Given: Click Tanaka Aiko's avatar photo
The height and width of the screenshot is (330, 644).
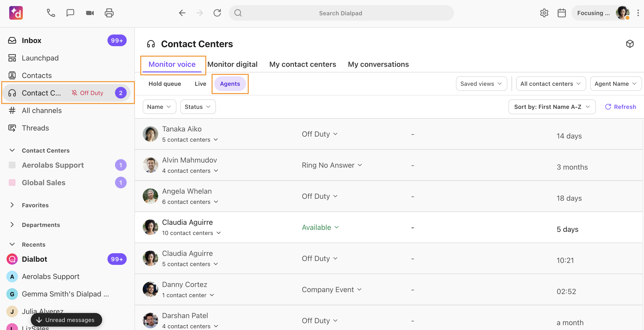Looking at the screenshot, I should pyautogui.click(x=150, y=134).
